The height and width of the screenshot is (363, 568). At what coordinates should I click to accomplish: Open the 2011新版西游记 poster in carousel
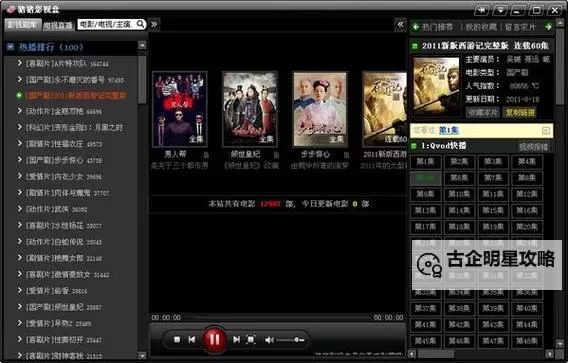point(385,109)
